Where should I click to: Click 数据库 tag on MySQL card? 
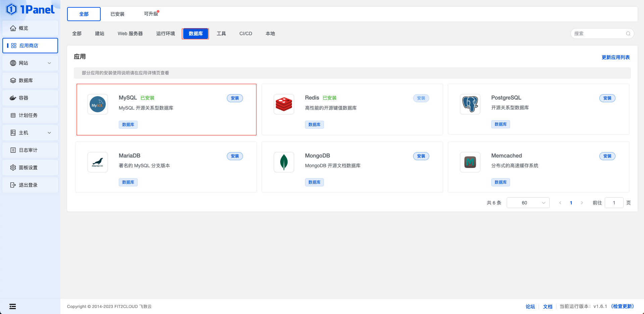pos(128,125)
